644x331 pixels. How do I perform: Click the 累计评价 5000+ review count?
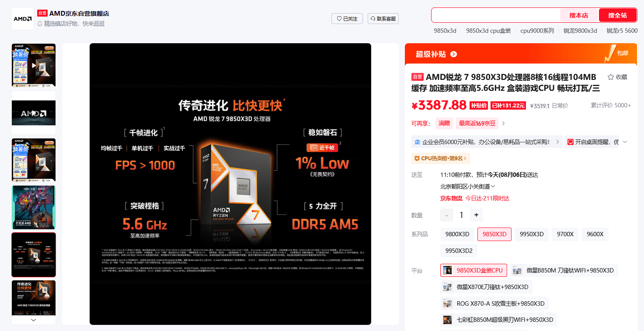click(611, 105)
